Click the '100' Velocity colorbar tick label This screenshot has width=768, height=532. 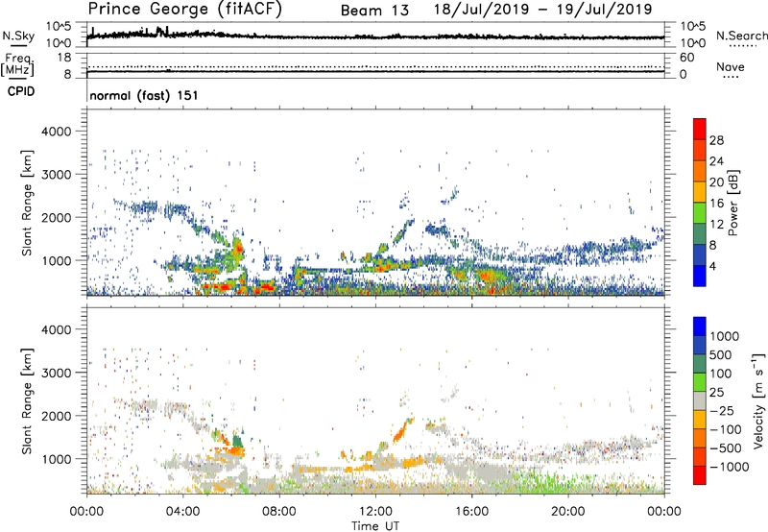[720, 374]
